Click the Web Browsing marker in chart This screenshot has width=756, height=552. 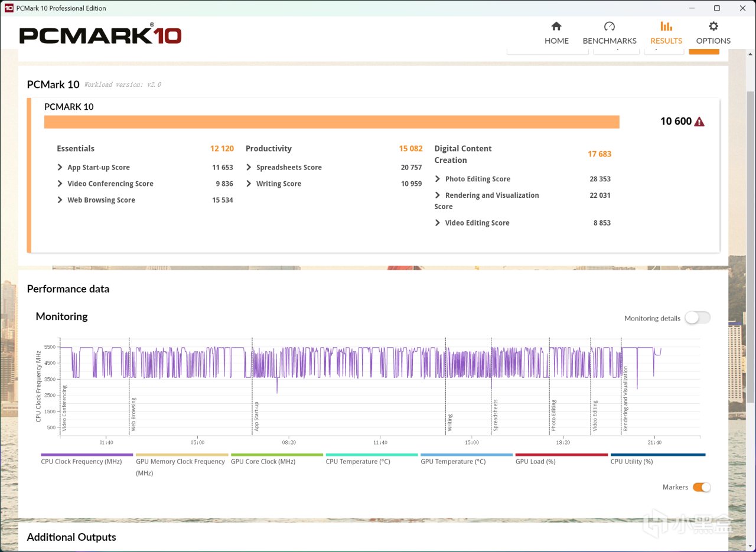coord(133,414)
